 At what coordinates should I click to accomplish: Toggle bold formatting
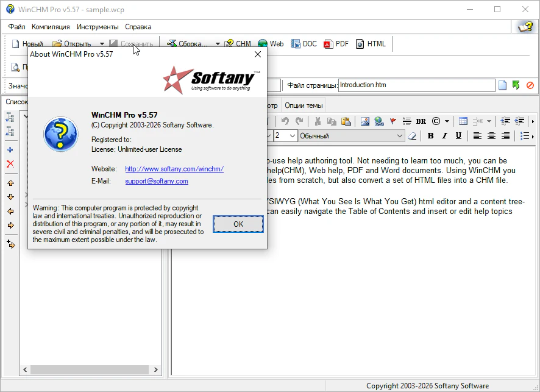(430, 136)
